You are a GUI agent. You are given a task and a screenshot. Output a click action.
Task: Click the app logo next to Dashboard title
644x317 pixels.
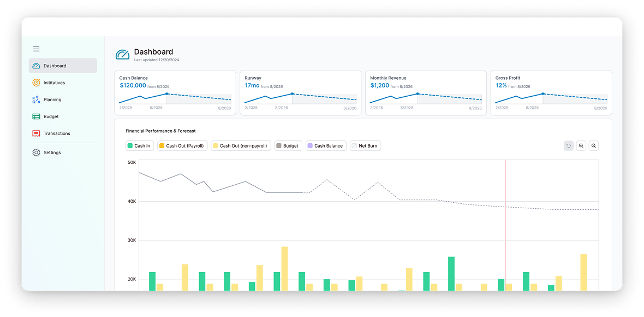coord(122,54)
